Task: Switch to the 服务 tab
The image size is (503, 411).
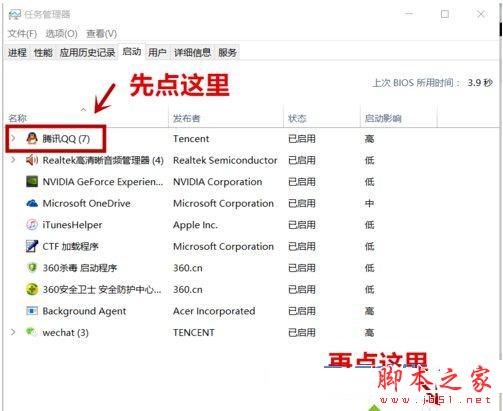Action: coord(227,52)
